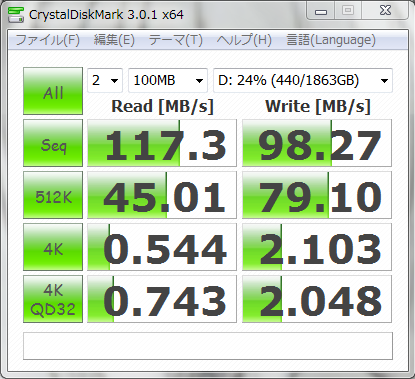This screenshot has height=379, width=415.
Task: Click the empty comment field at bottom
Action: point(208,346)
